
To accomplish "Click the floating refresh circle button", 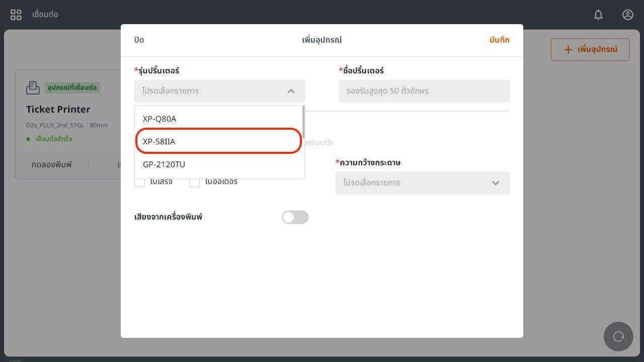I will [618, 336].
